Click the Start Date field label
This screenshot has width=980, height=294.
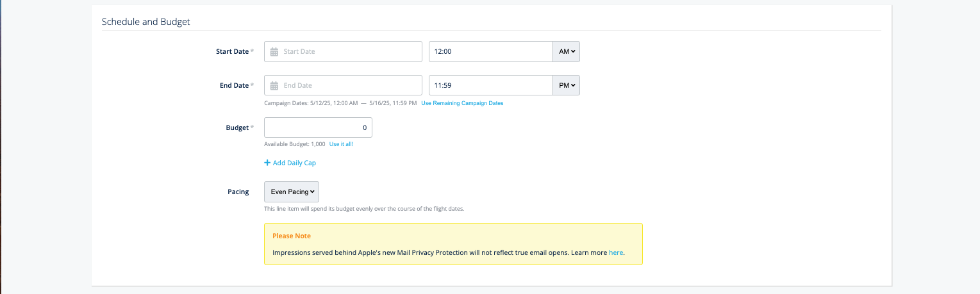232,52
